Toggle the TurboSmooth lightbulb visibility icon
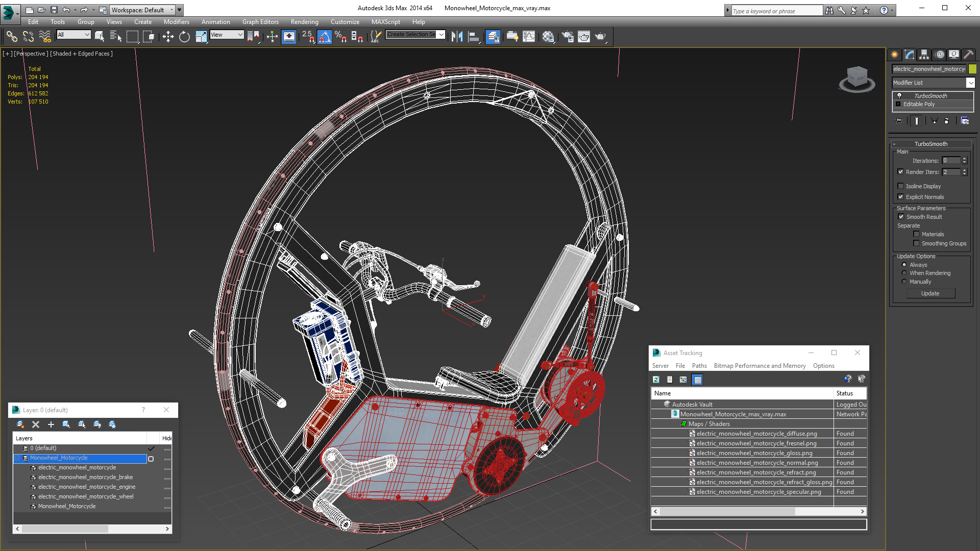 [899, 95]
